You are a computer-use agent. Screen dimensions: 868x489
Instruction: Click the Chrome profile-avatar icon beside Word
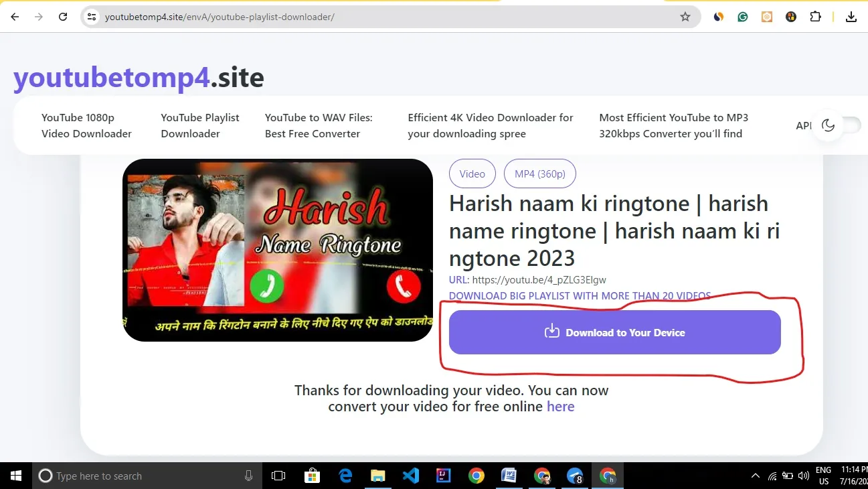click(x=542, y=476)
